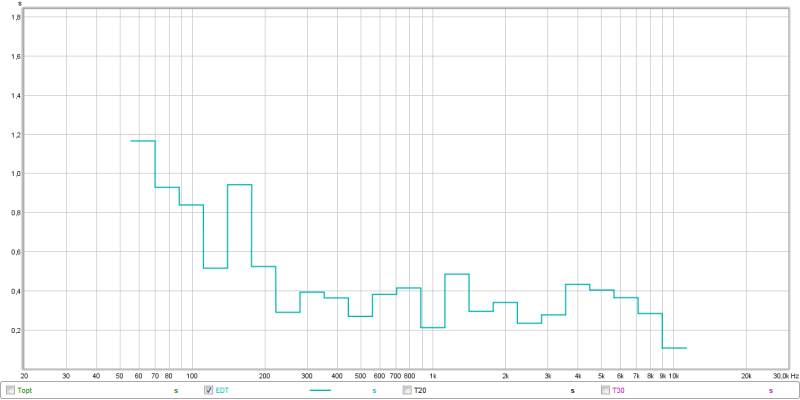Click the 30,0k Hz axis end label
The height and width of the screenshot is (400, 800).
tap(782, 376)
